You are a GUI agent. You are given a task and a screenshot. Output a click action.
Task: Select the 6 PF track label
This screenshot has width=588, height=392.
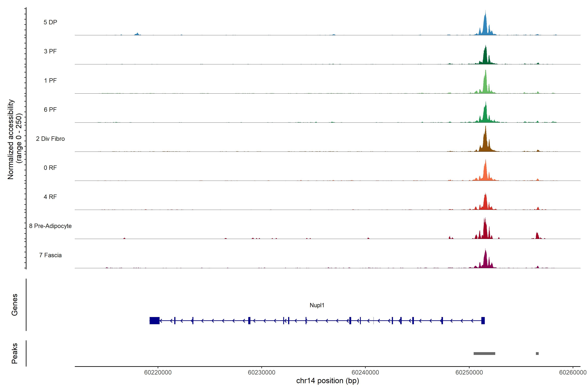coord(50,109)
